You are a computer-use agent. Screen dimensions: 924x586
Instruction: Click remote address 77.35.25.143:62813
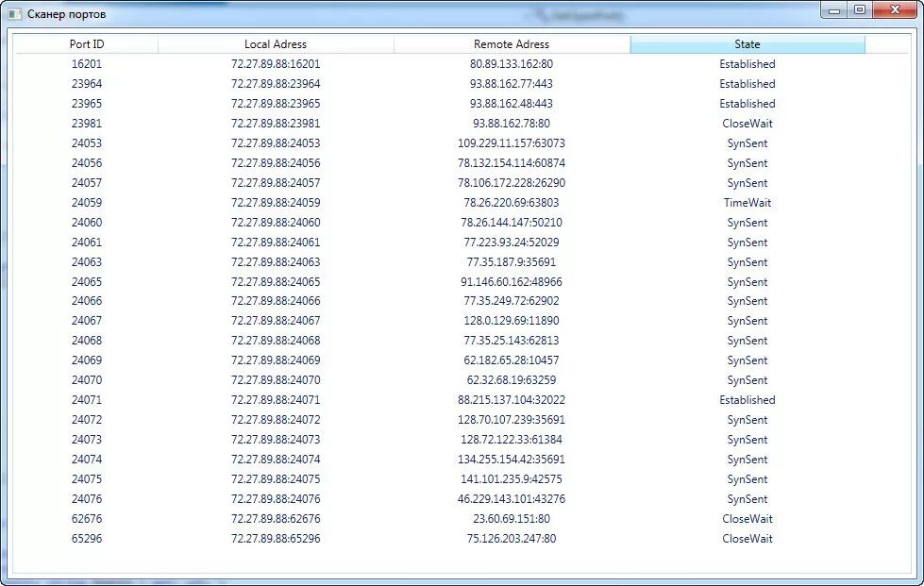pos(512,341)
